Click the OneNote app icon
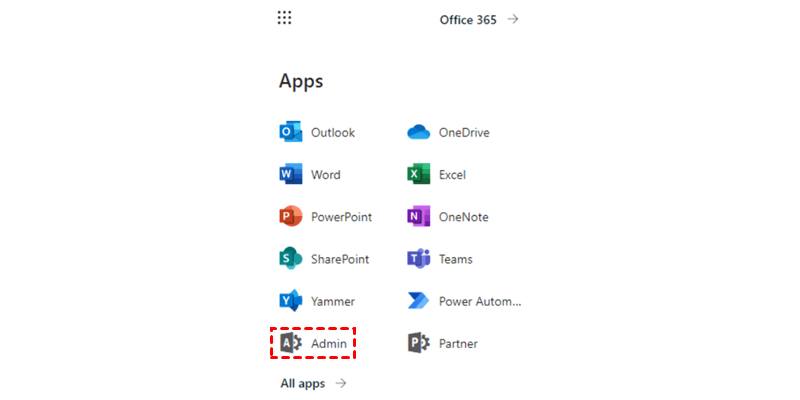This screenshot has width=800, height=400. 419,217
